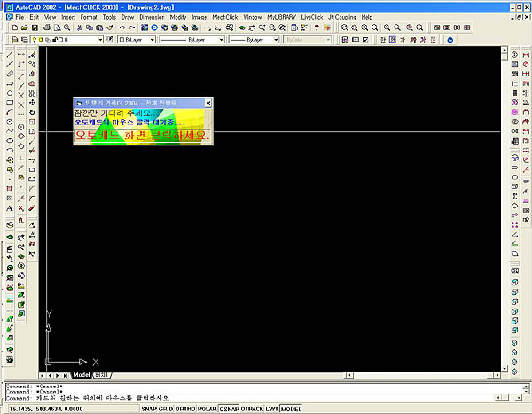Select the Array modify tool

click(x=32, y=93)
